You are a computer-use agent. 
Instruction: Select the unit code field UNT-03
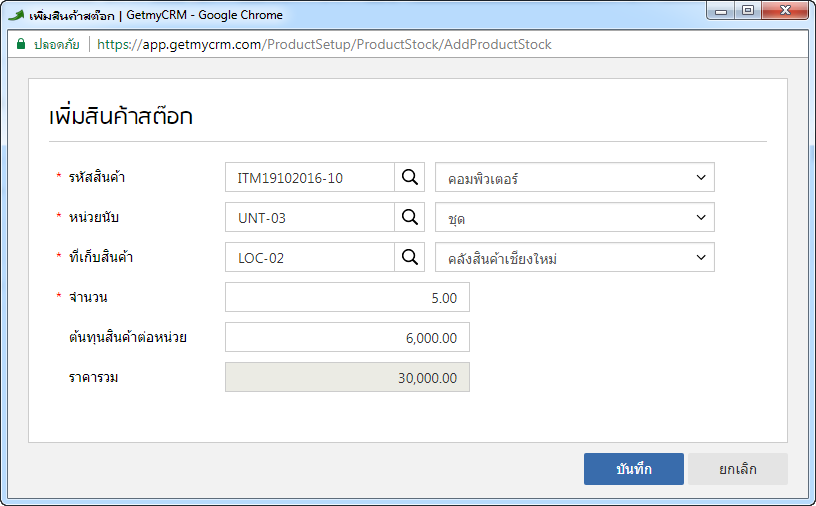[310, 217]
